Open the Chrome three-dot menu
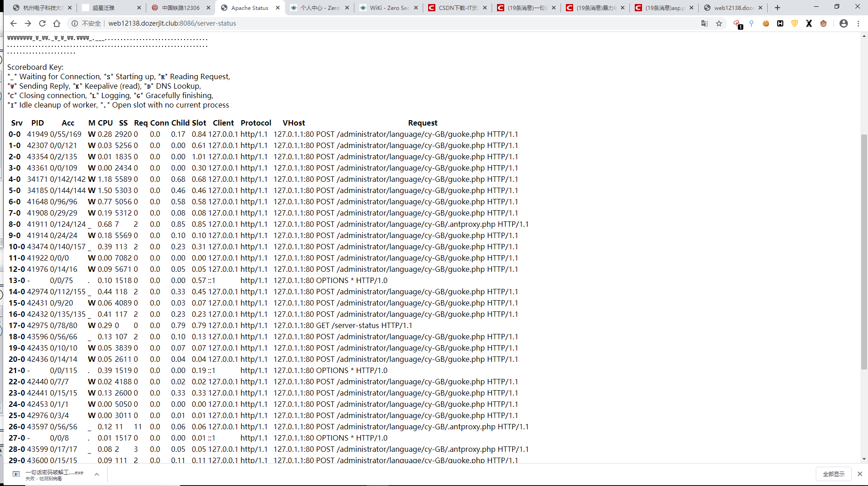Image resolution: width=868 pixels, height=486 pixels. click(x=859, y=23)
